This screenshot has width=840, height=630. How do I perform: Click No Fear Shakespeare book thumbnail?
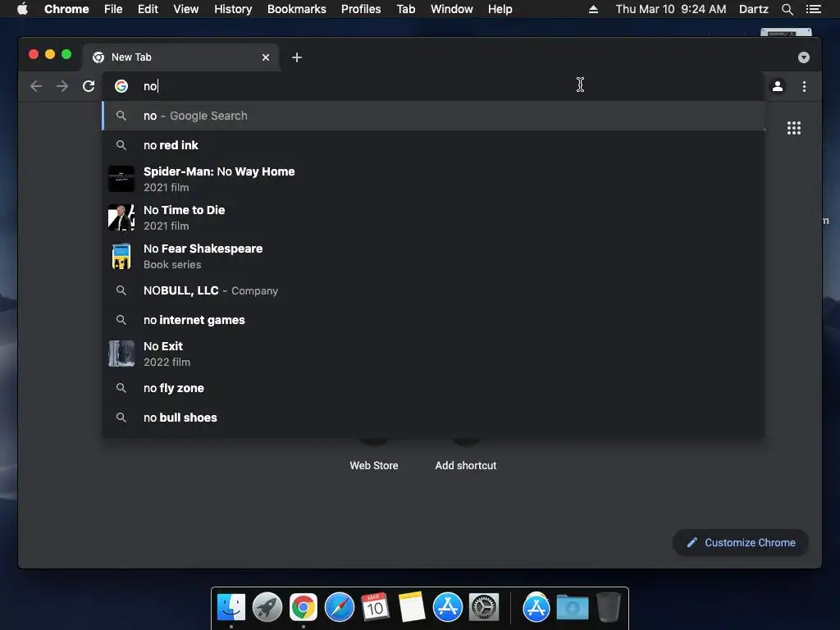(x=121, y=256)
